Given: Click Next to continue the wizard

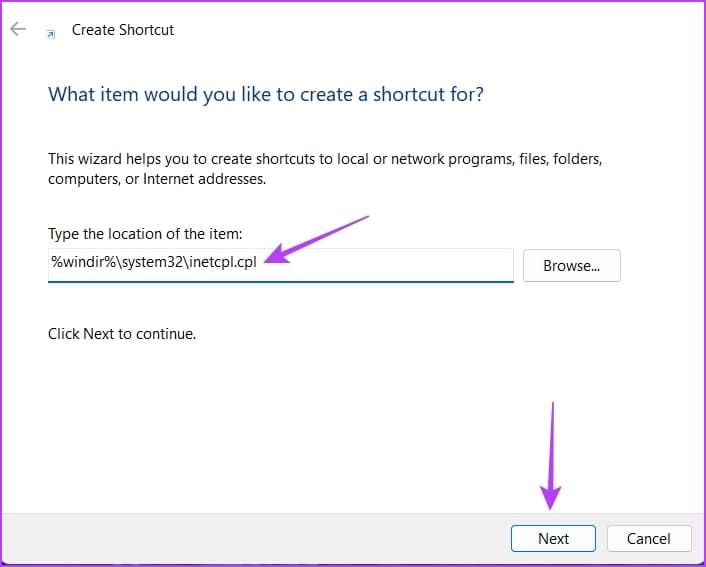Looking at the screenshot, I should pos(553,538).
